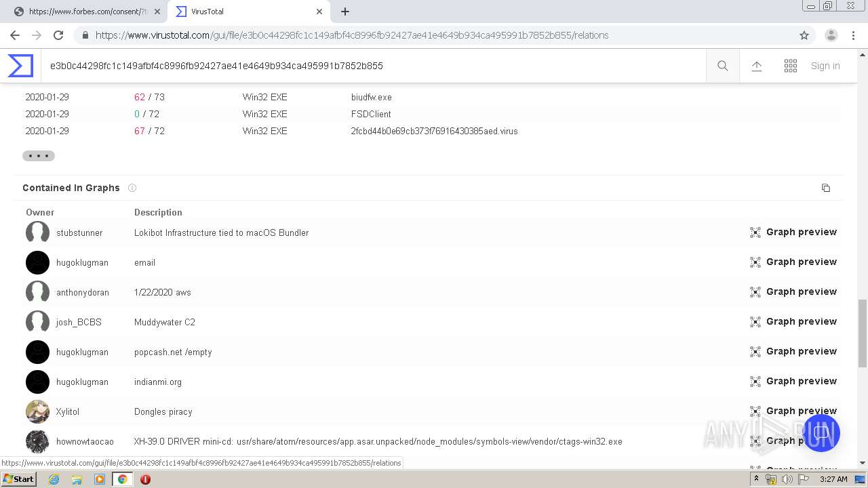Click browser back arrow
Viewport: 868px width, 488px height.
pyautogui.click(x=15, y=35)
